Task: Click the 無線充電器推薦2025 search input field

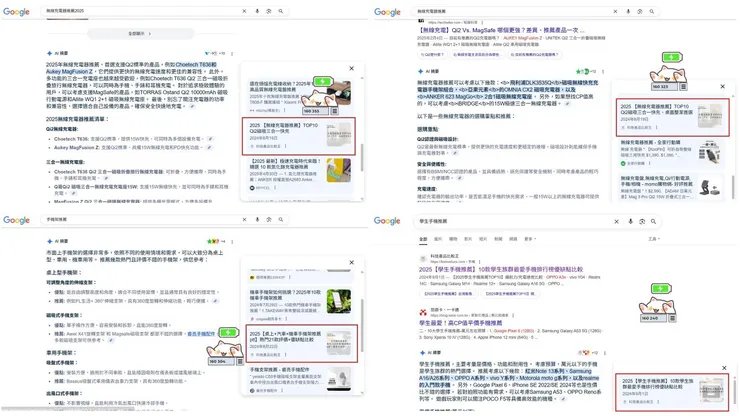Action: click(142, 11)
